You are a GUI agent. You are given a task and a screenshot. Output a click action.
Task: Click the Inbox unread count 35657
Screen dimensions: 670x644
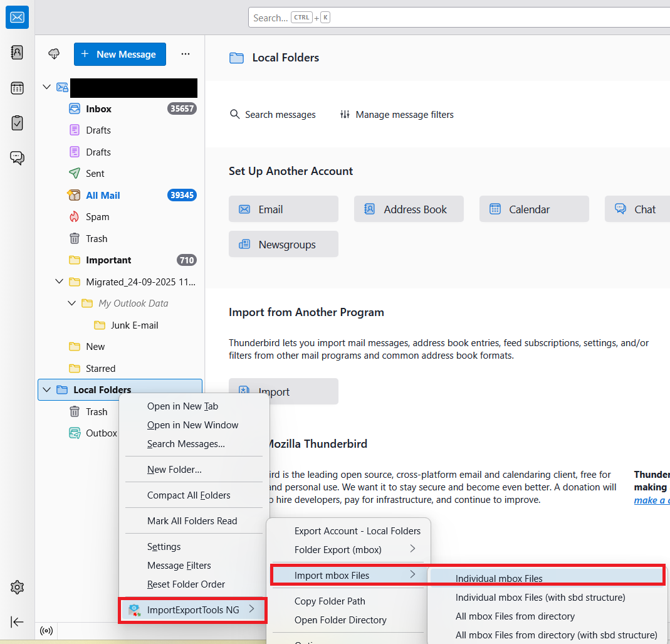pyautogui.click(x=182, y=108)
